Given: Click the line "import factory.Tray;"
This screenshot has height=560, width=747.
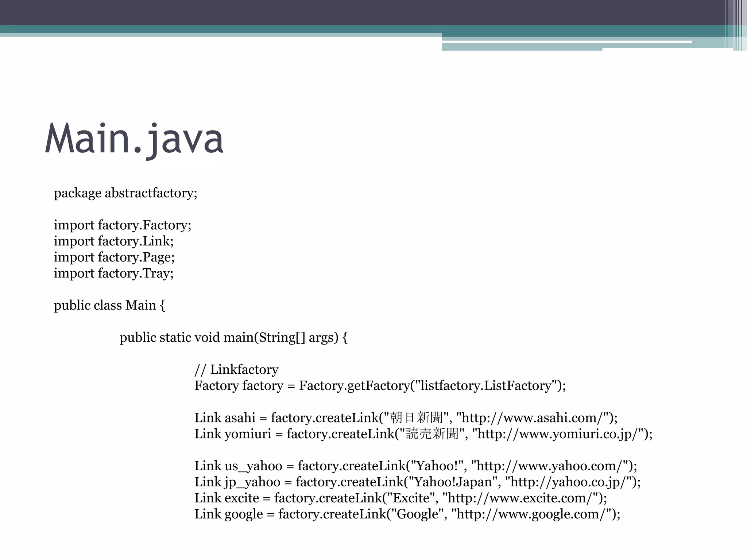Looking at the screenshot, I should click(114, 273).
